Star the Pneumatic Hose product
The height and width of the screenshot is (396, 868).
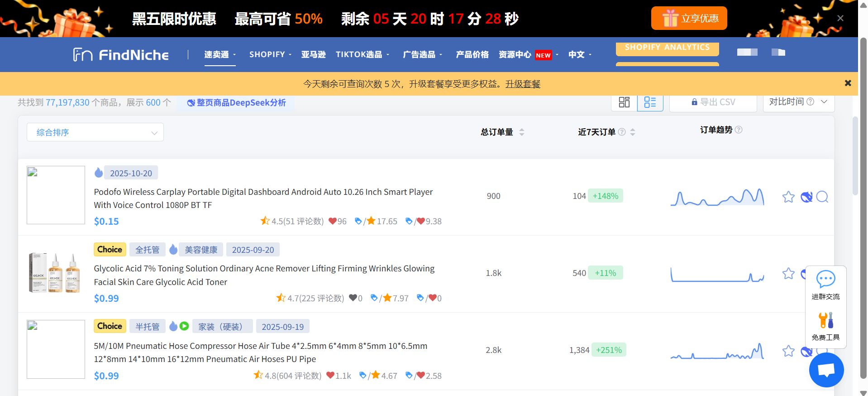788,351
